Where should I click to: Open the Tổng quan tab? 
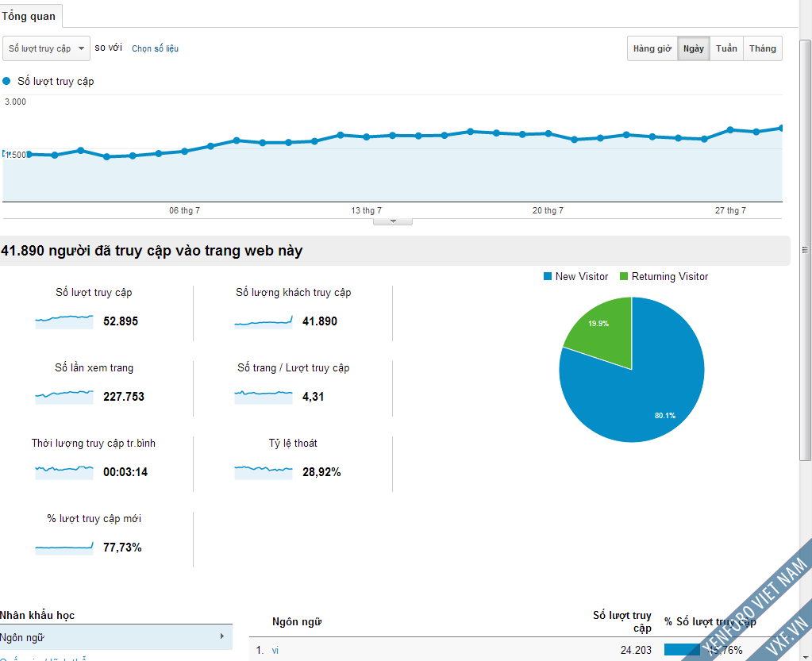pyautogui.click(x=30, y=16)
